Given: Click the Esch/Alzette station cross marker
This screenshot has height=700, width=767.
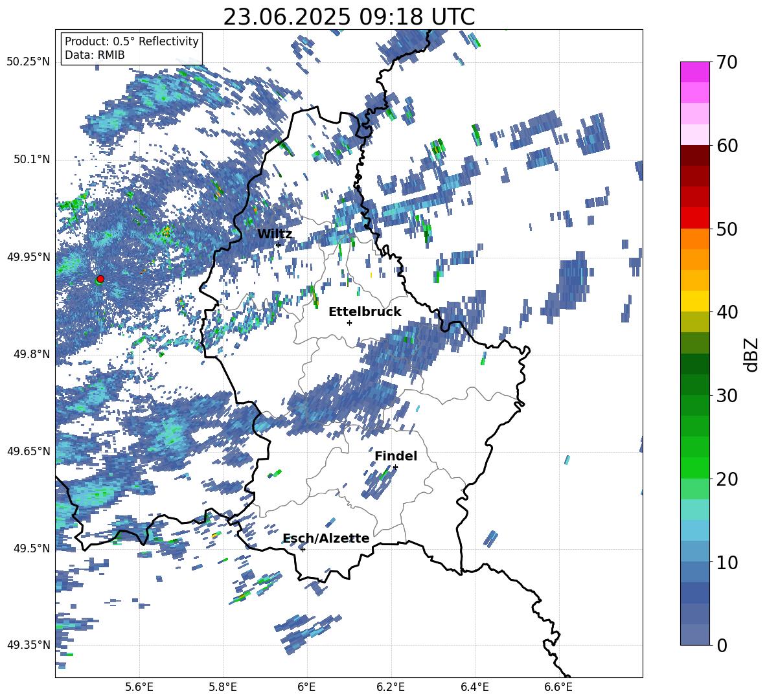Looking at the screenshot, I should (303, 549).
